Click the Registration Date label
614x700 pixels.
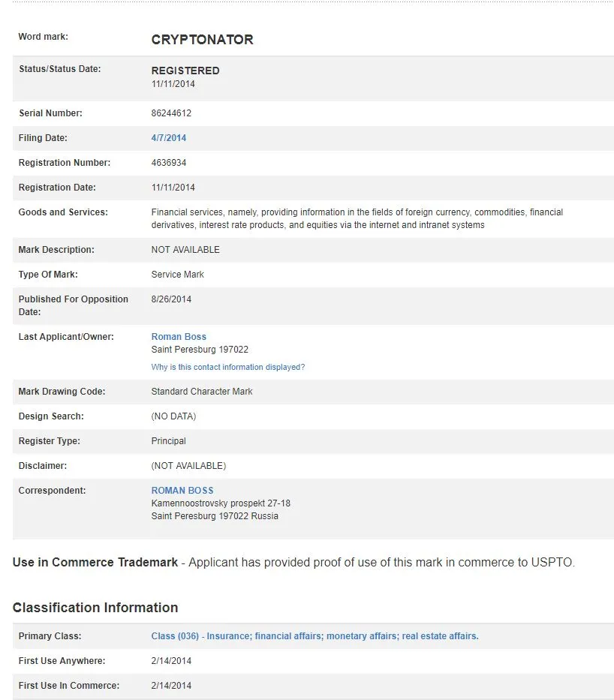pyautogui.click(x=57, y=188)
